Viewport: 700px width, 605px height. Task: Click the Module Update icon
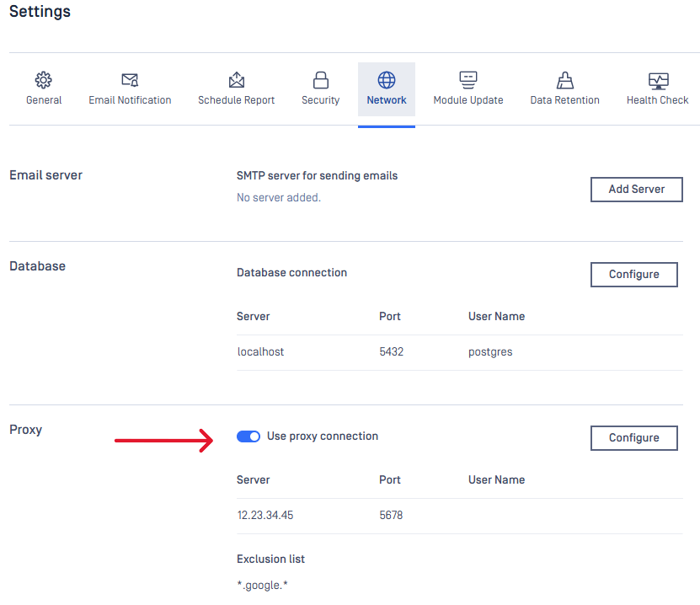(468, 80)
